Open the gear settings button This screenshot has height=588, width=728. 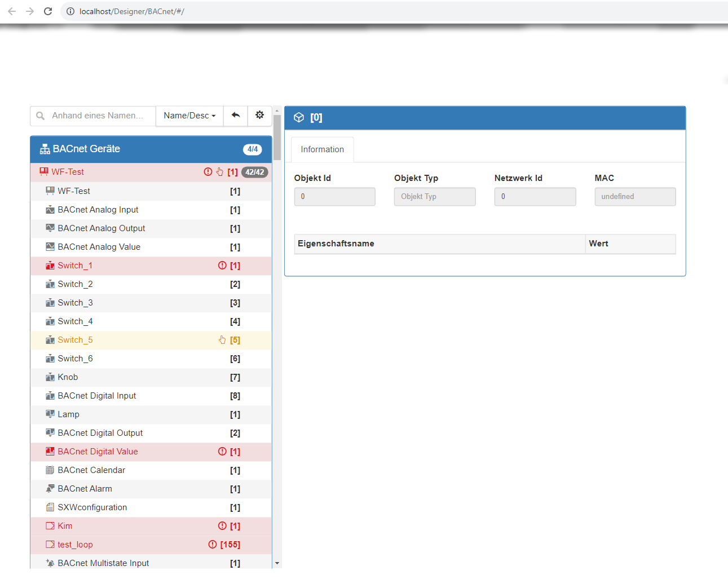(259, 116)
